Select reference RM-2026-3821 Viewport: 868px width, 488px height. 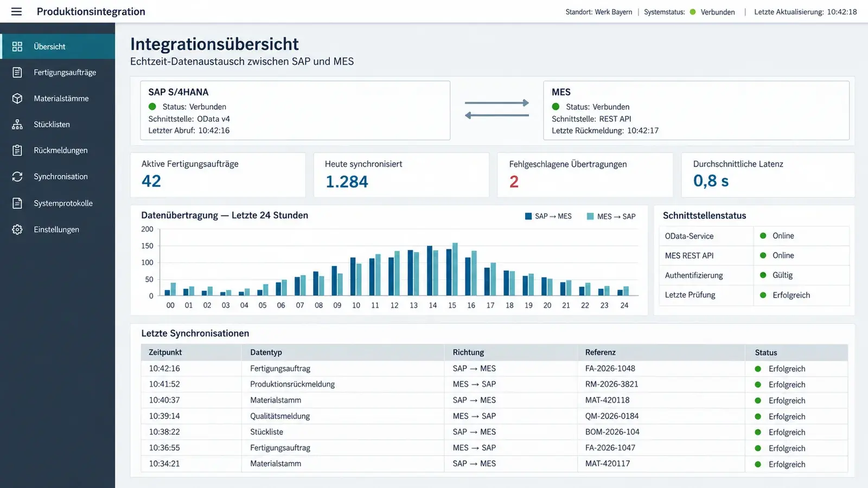pyautogui.click(x=611, y=384)
